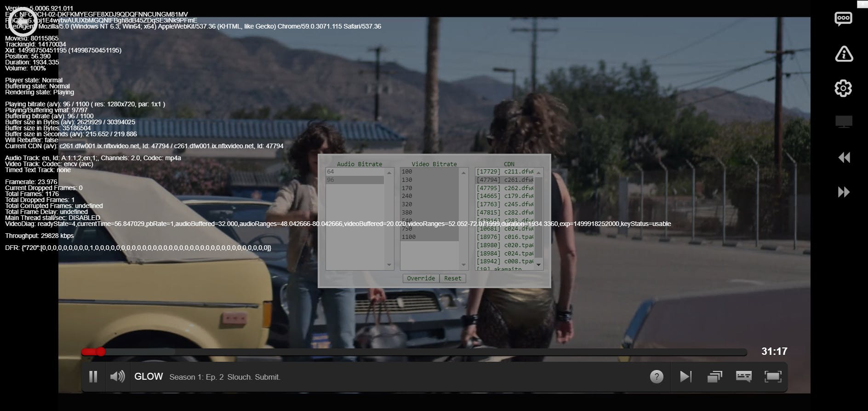Select video bitrate 170
Viewport: 868px width, 411px height.
[x=429, y=188]
